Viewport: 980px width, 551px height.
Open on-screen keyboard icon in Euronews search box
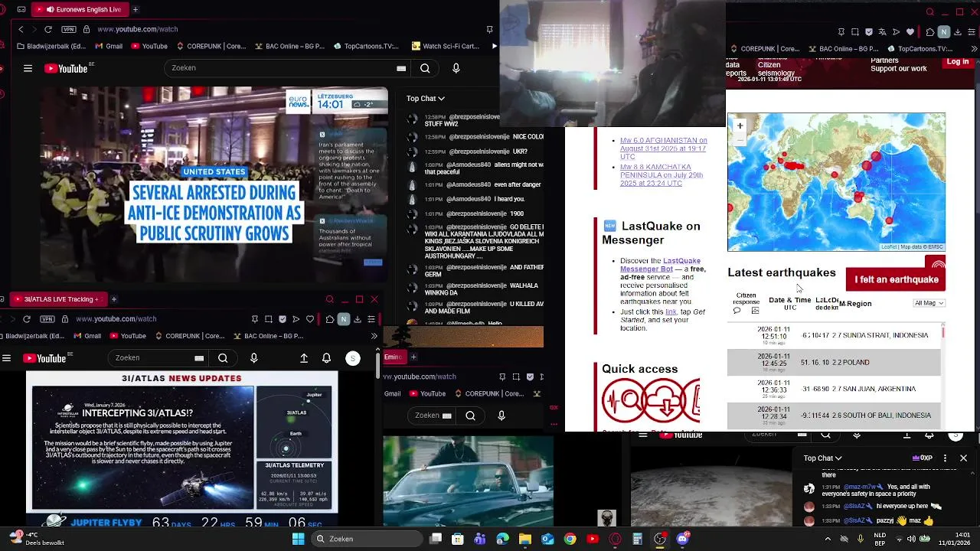(401, 68)
